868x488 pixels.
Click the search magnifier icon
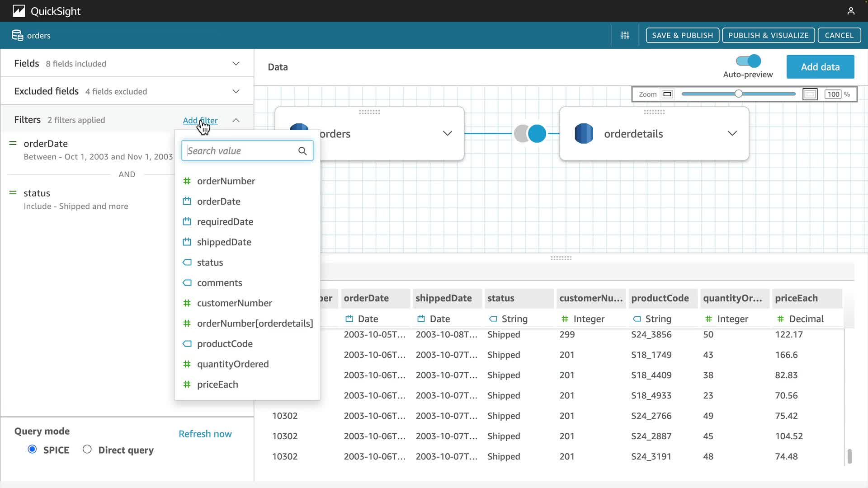coord(302,151)
